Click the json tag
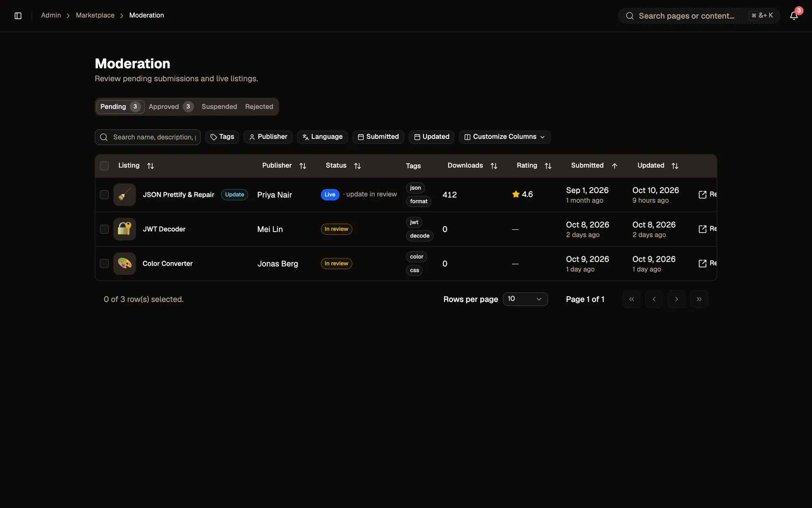812x508 pixels. pyautogui.click(x=415, y=188)
